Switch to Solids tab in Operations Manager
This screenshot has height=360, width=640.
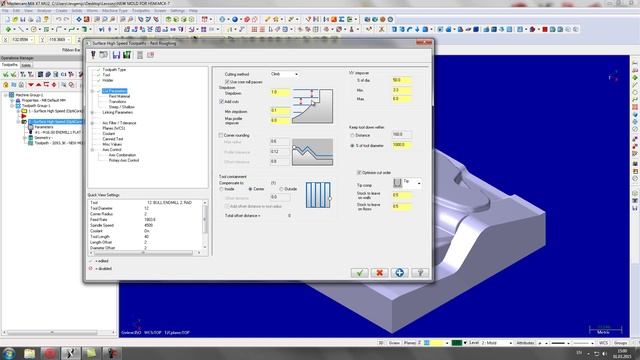coord(26,65)
